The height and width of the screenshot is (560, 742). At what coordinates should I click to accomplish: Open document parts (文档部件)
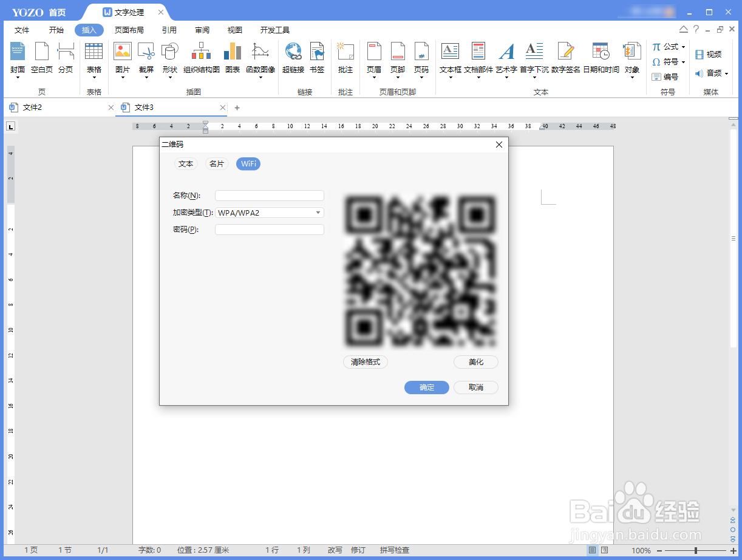[x=478, y=60]
